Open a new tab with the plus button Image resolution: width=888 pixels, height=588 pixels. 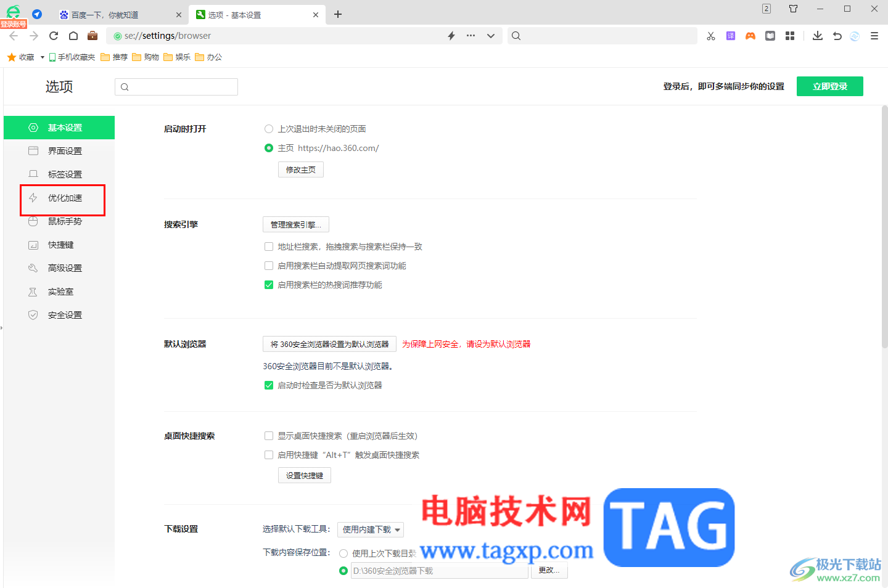point(338,14)
